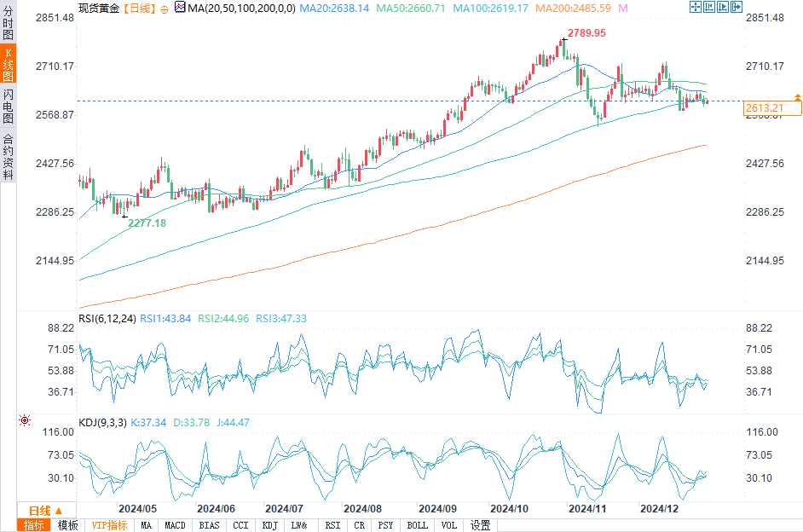Click the red sun icon beside KDJ panel

pos(25,420)
